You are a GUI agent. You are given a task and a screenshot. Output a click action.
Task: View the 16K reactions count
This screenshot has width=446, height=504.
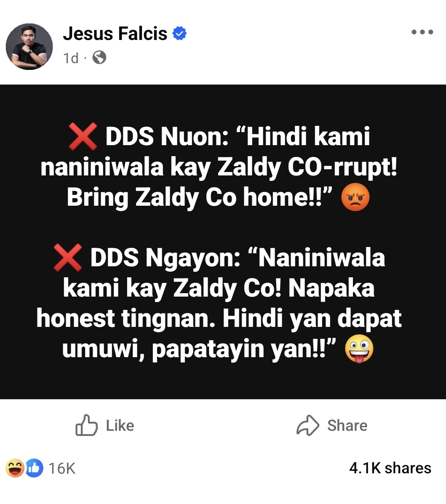62,468
